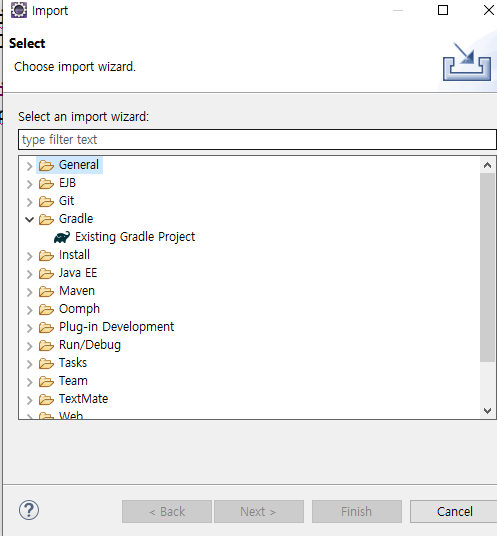The width and height of the screenshot is (497, 536).
Task: Maximize the Import dialog window
Action: click(x=443, y=10)
